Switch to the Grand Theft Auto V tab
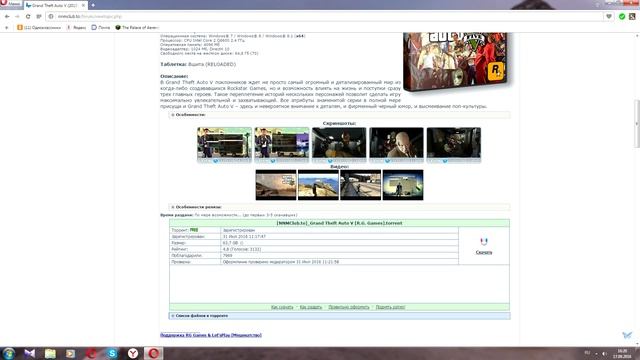The height and width of the screenshot is (360, 640). (x=55, y=5)
